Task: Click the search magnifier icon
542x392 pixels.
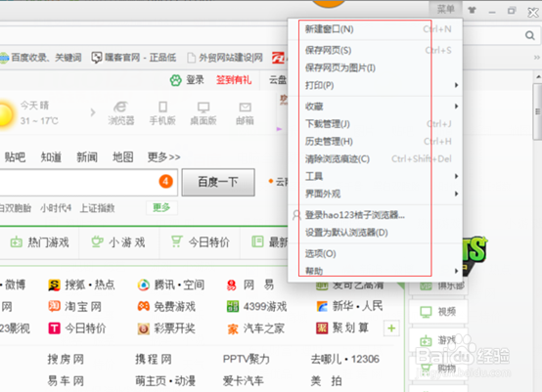Action: tap(530, 35)
